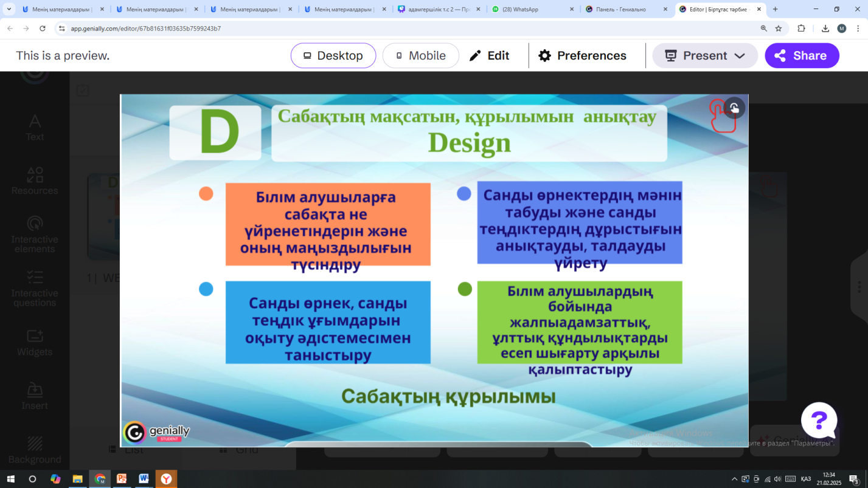View site information icon in address bar
This screenshot has width=868, height=488.
click(61, 29)
